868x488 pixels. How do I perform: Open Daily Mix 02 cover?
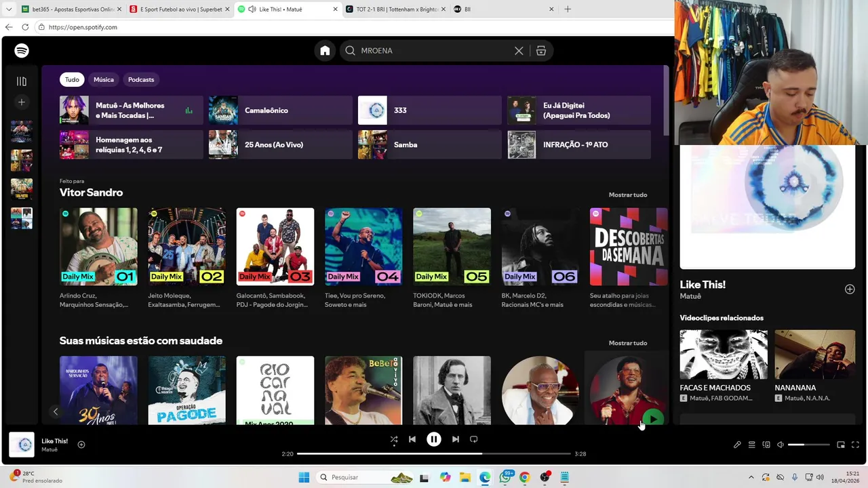pyautogui.click(x=186, y=247)
